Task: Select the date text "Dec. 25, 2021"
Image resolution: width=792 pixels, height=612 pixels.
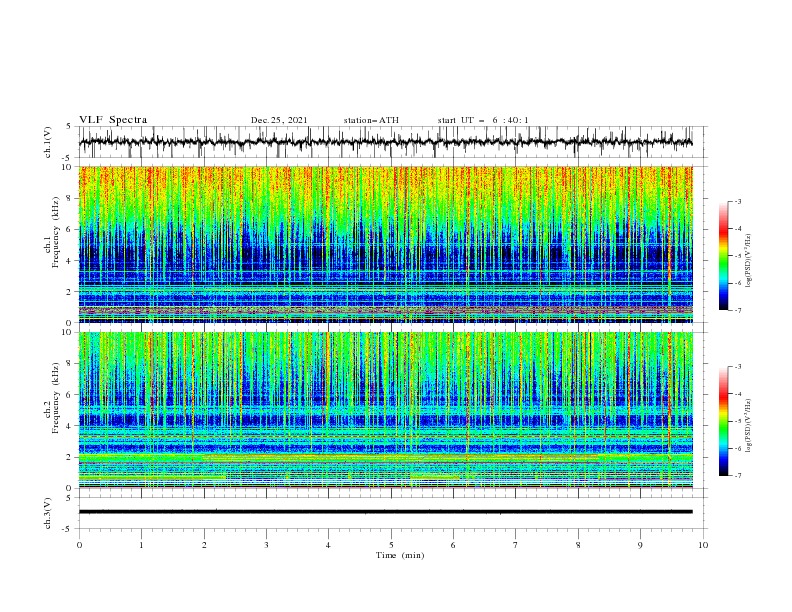Action: 279,120
